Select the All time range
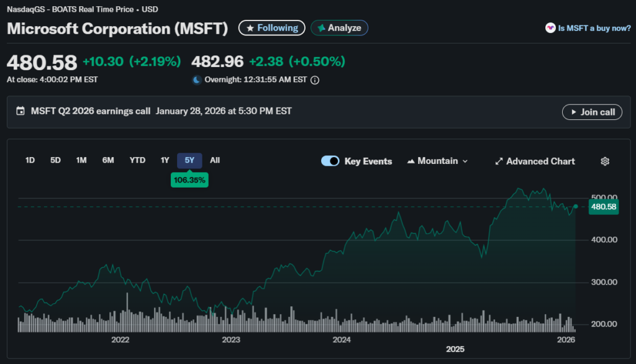The width and height of the screenshot is (636, 364). [x=215, y=160]
